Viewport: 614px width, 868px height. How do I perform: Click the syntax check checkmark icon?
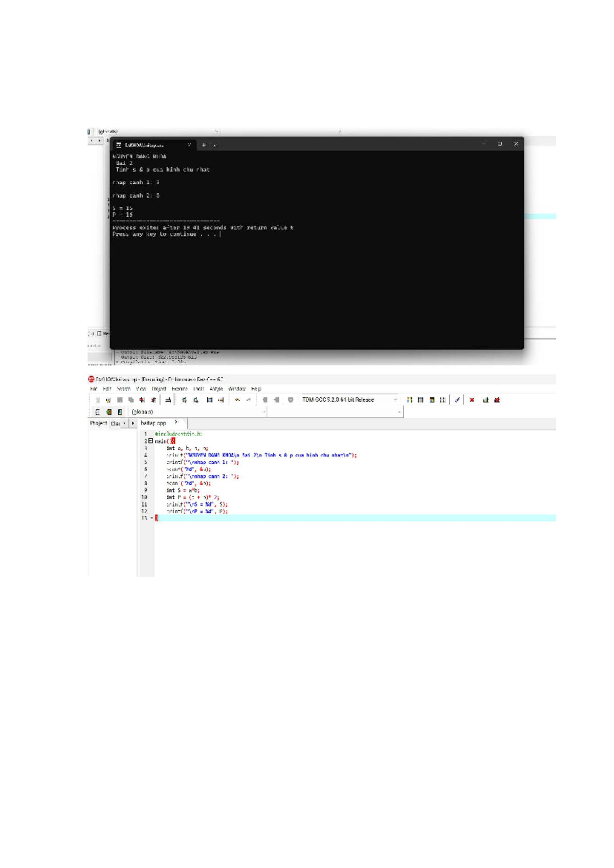tap(457, 400)
